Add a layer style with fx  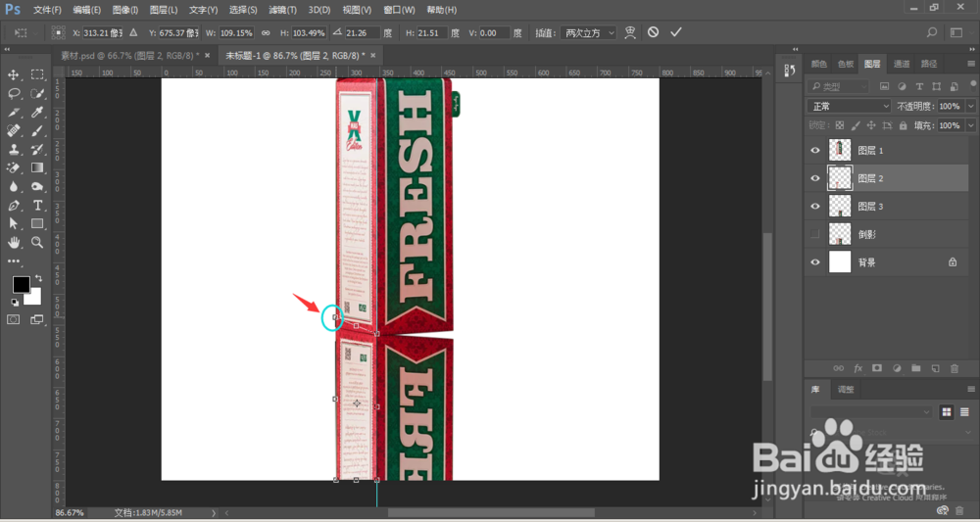click(858, 369)
